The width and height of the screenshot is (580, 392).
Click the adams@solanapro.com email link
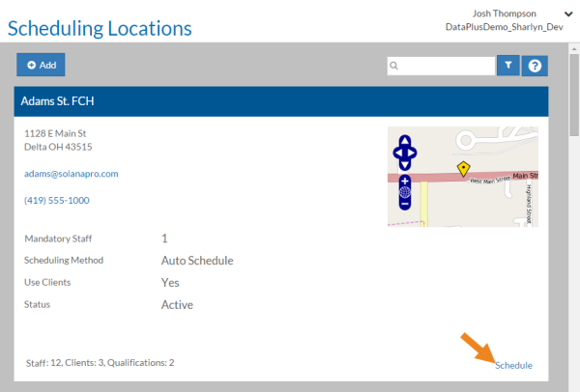[71, 174]
